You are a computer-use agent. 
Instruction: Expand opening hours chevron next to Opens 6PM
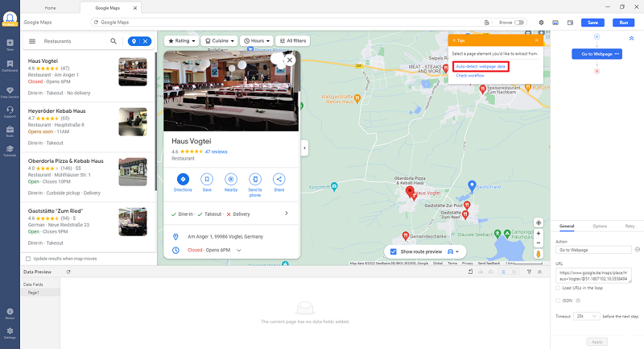coord(238,251)
